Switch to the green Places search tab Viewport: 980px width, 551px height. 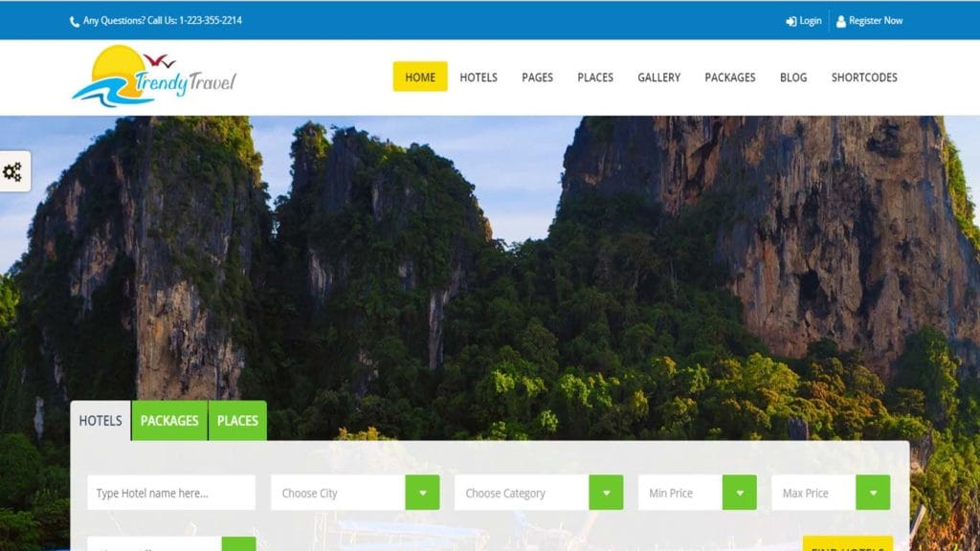[x=237, y=421]
